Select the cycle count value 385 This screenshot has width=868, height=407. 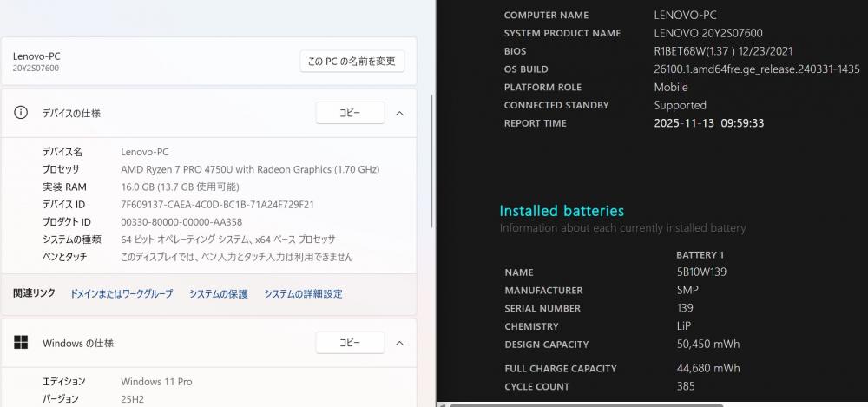click(686, 386)
